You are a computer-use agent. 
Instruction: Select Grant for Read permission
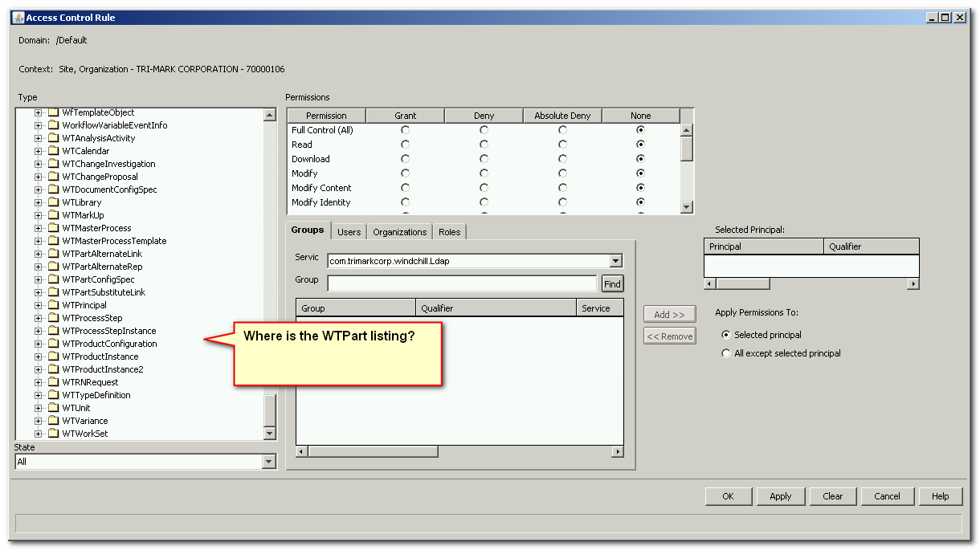[x=405, y=145]
